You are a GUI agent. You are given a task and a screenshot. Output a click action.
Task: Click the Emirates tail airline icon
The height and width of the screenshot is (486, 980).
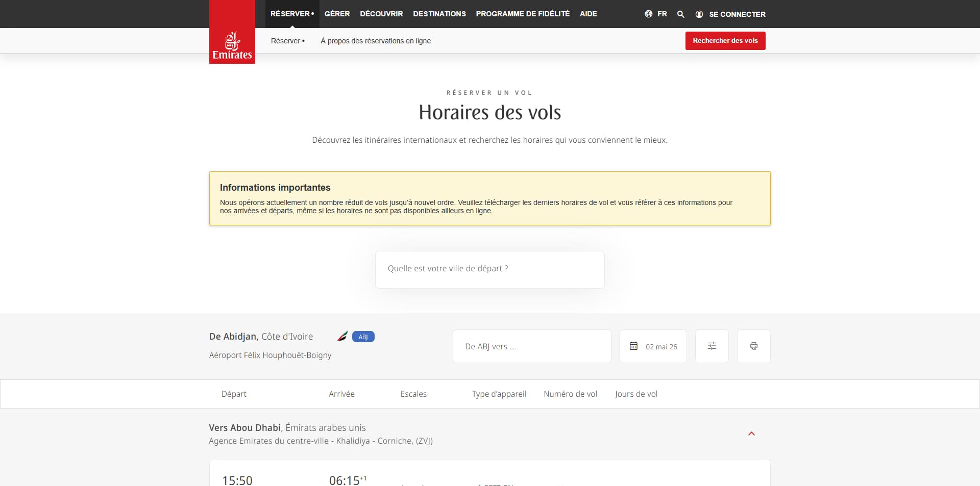[x=342, y=337]
